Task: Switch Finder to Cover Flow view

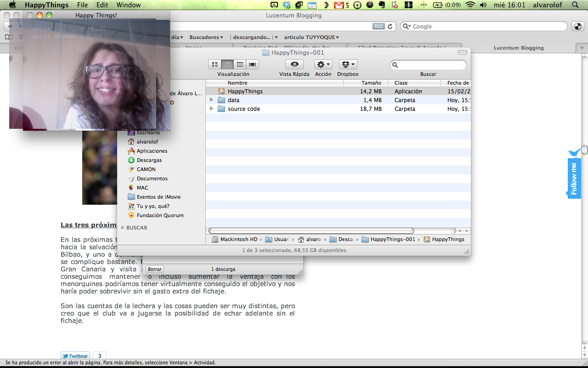Action: point(252,64)
